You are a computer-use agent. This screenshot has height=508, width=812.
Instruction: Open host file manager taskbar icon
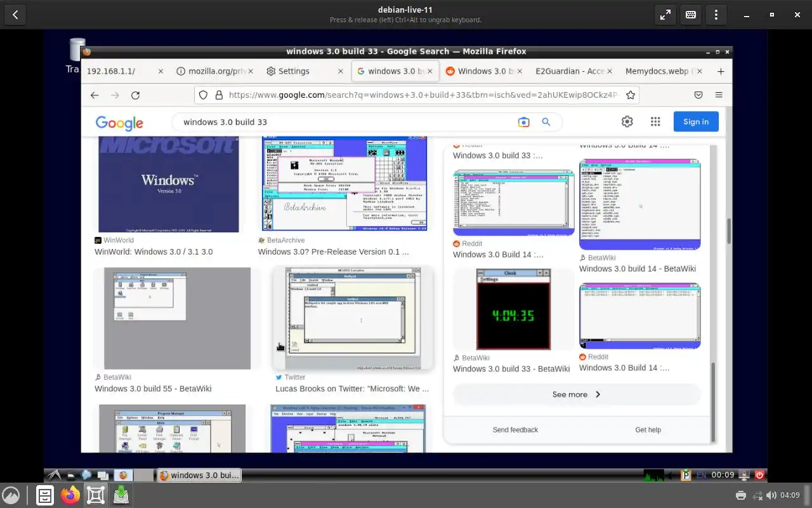pyautogui.click(x=45, y=495)
